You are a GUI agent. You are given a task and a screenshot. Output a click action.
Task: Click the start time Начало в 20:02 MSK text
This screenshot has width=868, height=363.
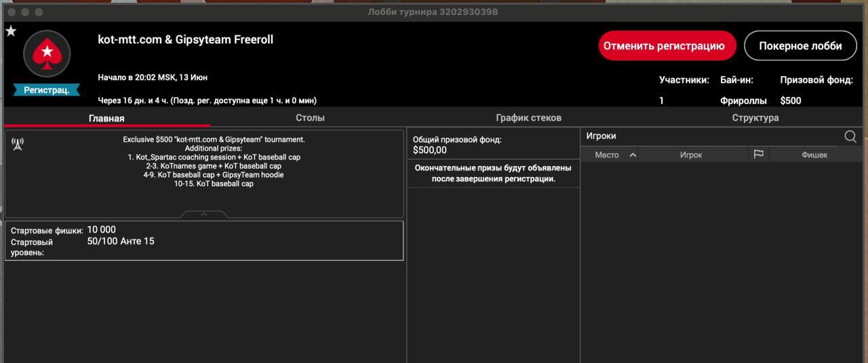point(153,77)
